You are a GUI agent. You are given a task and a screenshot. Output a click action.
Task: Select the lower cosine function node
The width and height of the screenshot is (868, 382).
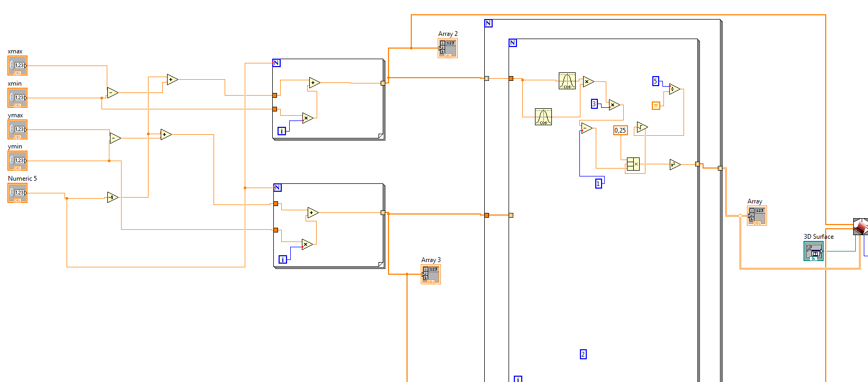coord(543,117)
